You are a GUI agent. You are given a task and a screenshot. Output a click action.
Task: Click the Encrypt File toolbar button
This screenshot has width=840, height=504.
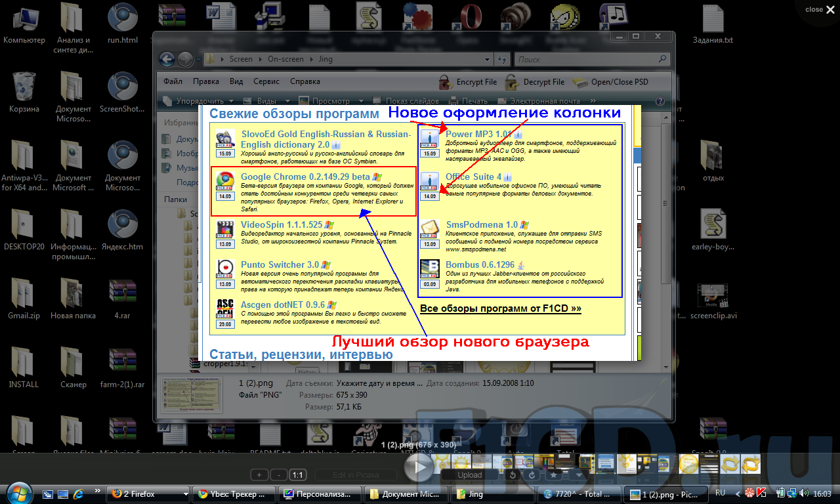[468, 82]
